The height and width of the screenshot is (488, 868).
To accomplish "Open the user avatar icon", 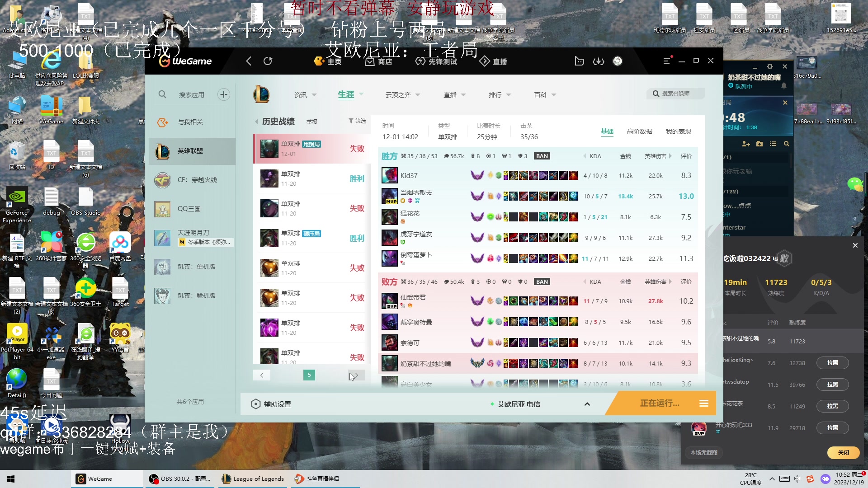I will coord(618,61).
